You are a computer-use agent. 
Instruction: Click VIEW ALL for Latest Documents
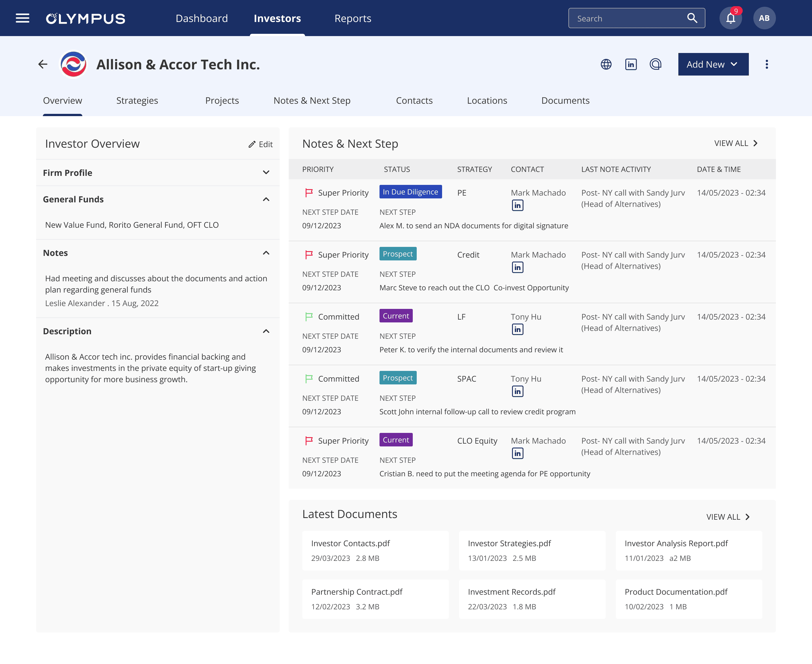728,517
